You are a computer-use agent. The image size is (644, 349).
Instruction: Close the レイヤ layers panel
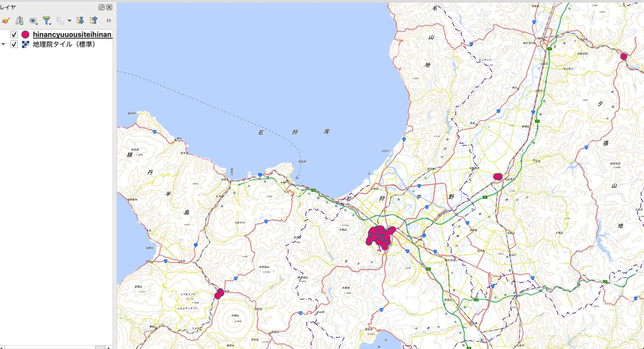coord(109,7)
